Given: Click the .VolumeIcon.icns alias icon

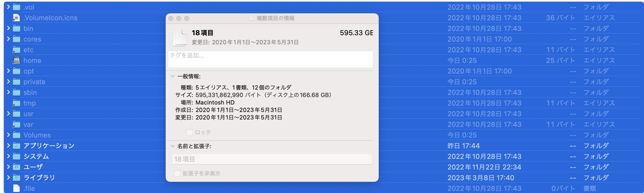Looking at the screenshot, I should pos(16,18).
